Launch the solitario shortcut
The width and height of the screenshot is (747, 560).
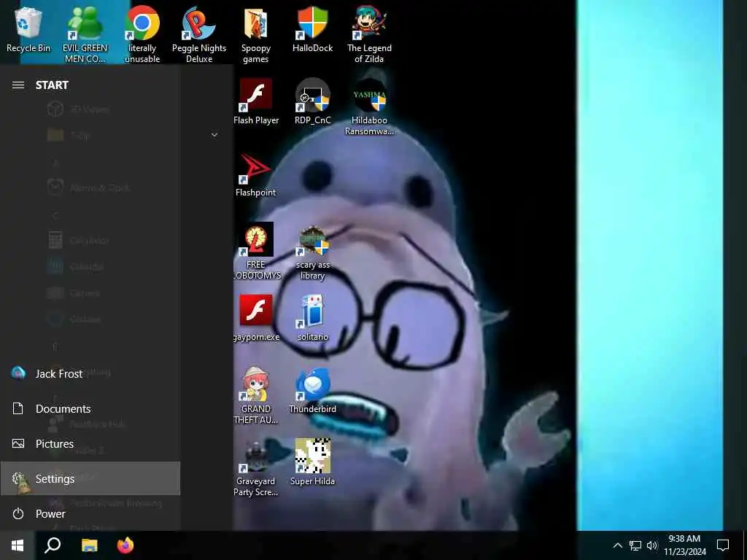312,318
